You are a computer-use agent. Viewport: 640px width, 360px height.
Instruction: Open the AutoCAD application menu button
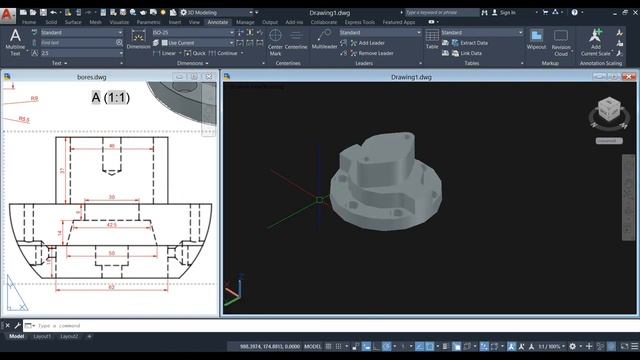click(7, 16)
